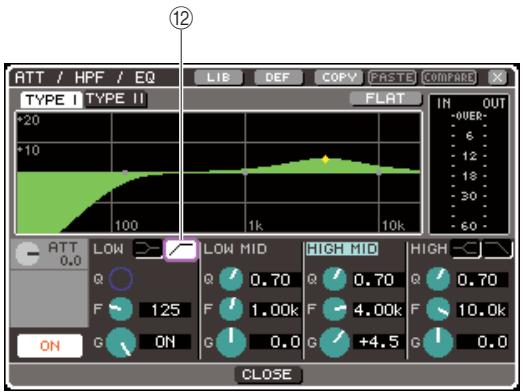523x392 pixels.
Task: Click the LOW band Q knob outline
Action: coord(121,279)
